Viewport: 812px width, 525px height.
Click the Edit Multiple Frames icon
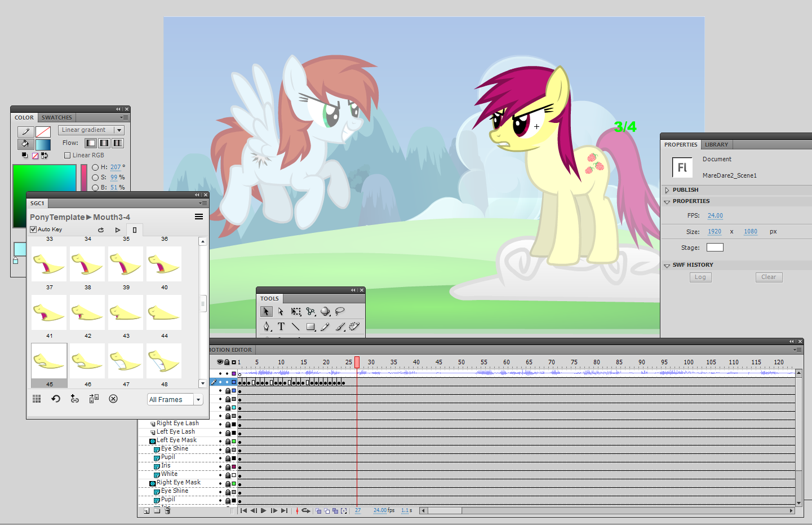335,511
